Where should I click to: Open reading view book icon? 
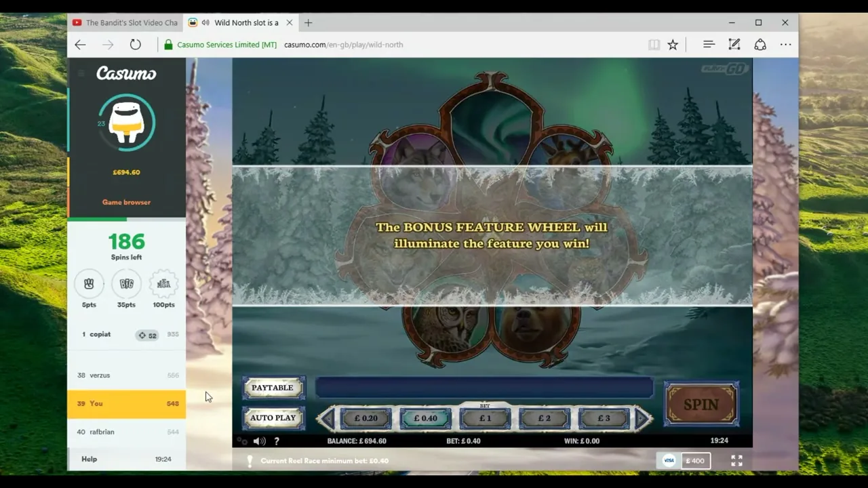654,45
